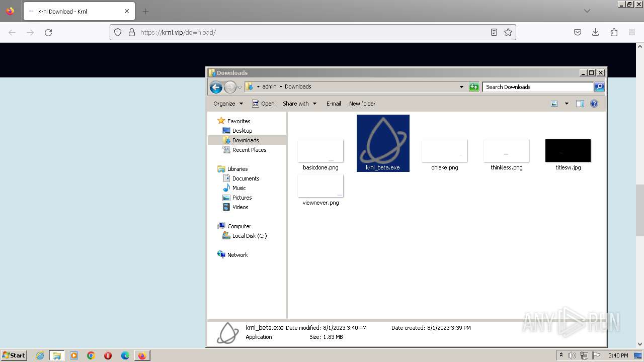Open Internet Explorer from taskbar
Image resolution: width=644 pixels, height=362 pixels.
pyautogui.click(x=40, y=355)
